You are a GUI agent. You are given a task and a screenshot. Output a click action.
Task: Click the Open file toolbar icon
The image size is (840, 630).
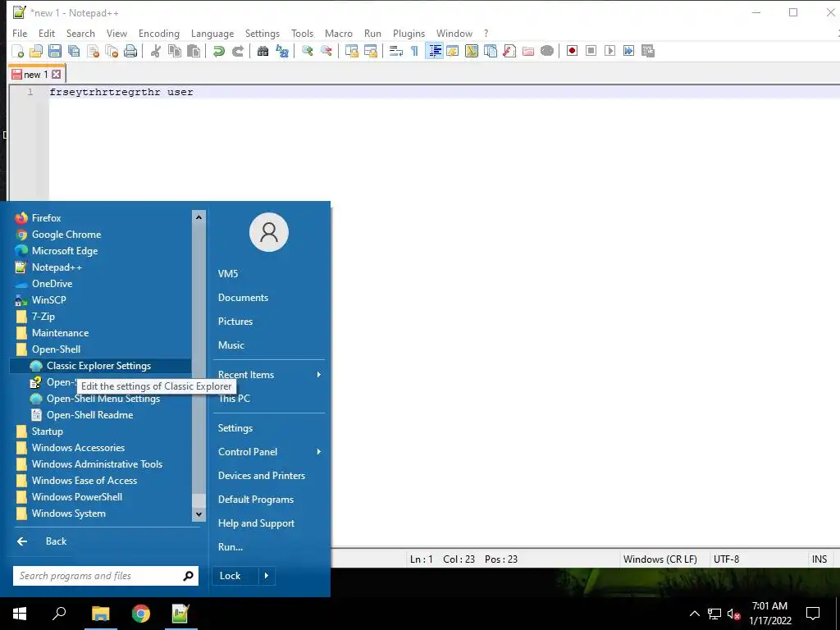(x=36, y=51)
